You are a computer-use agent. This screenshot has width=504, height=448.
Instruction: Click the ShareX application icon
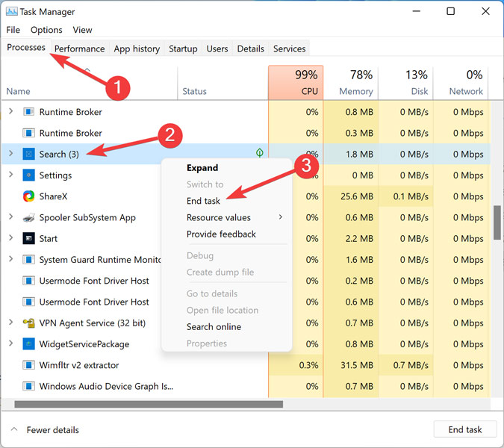point(28,196)
